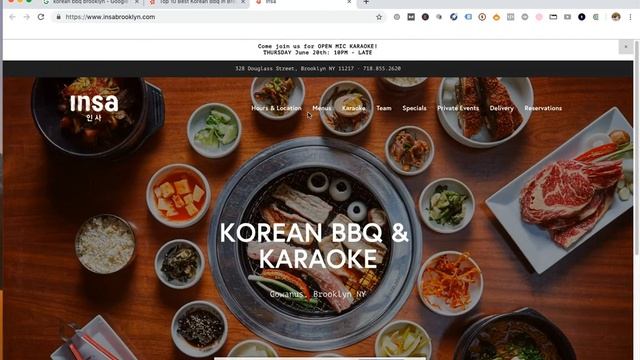640x360 pixels.
Task: View site security lock info
Action: point(58,17)
